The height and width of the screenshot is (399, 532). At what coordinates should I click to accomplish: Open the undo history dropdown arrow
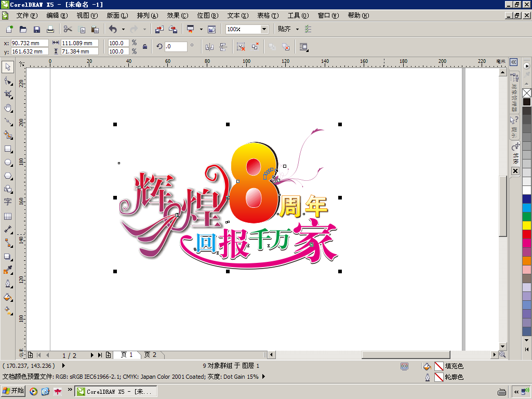(x=123, y=30)
